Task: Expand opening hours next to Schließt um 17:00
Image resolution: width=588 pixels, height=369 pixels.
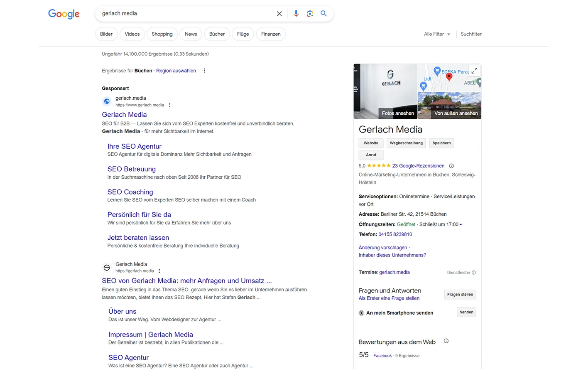Action: [x=461, y=224]
